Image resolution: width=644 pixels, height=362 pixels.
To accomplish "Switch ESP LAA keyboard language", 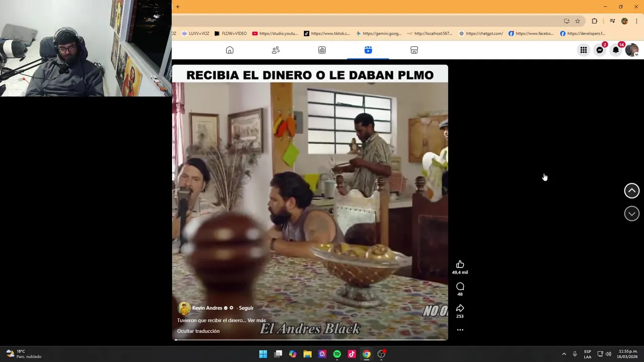I will point(588,354).
